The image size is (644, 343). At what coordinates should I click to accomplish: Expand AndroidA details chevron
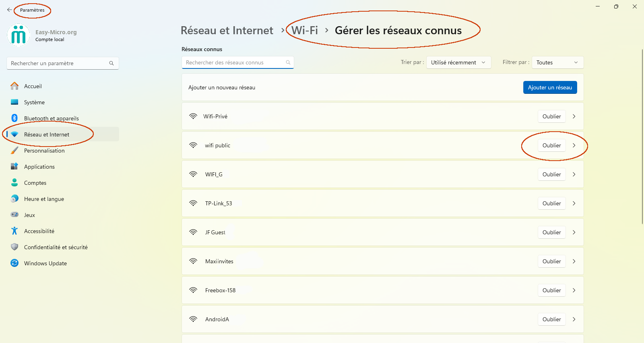(x=574, y=319)
